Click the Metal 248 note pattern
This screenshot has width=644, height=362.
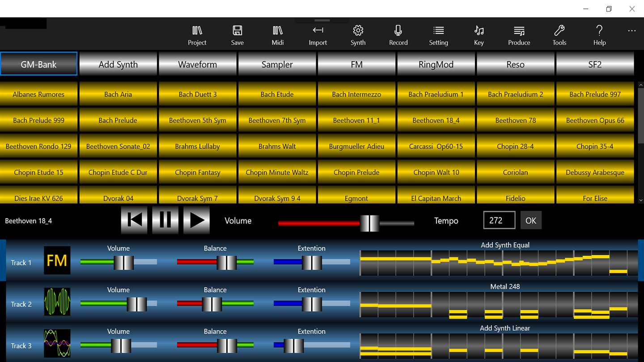coord(499,304)
